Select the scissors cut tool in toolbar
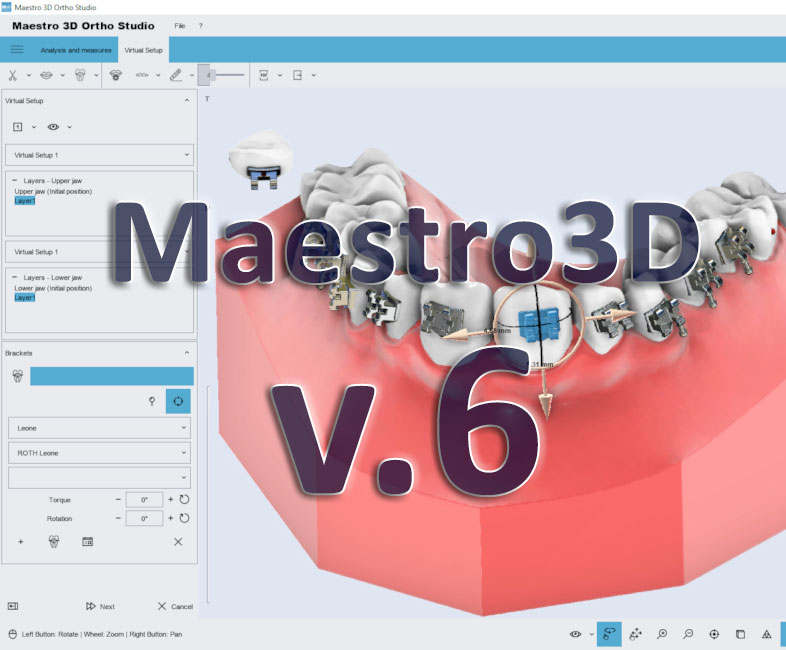Image resolution: width=786 pixels, height=650 pixels. pos(13,75)
